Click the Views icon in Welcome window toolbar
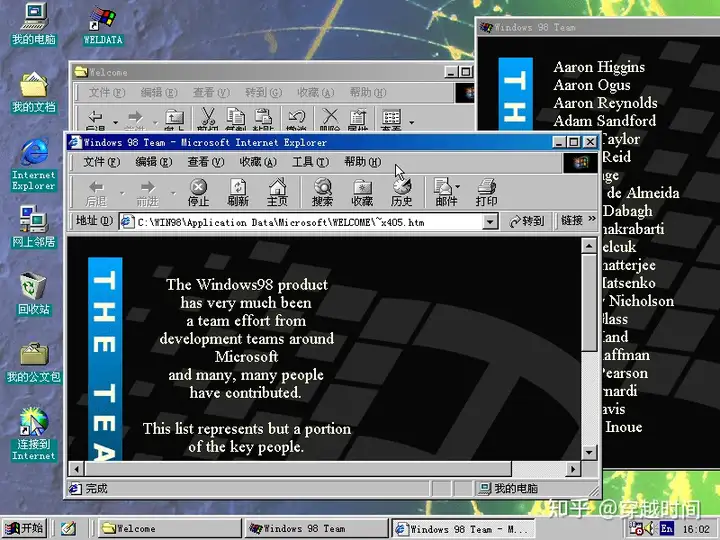Viewport: 720px width, 540px height. 391,119
